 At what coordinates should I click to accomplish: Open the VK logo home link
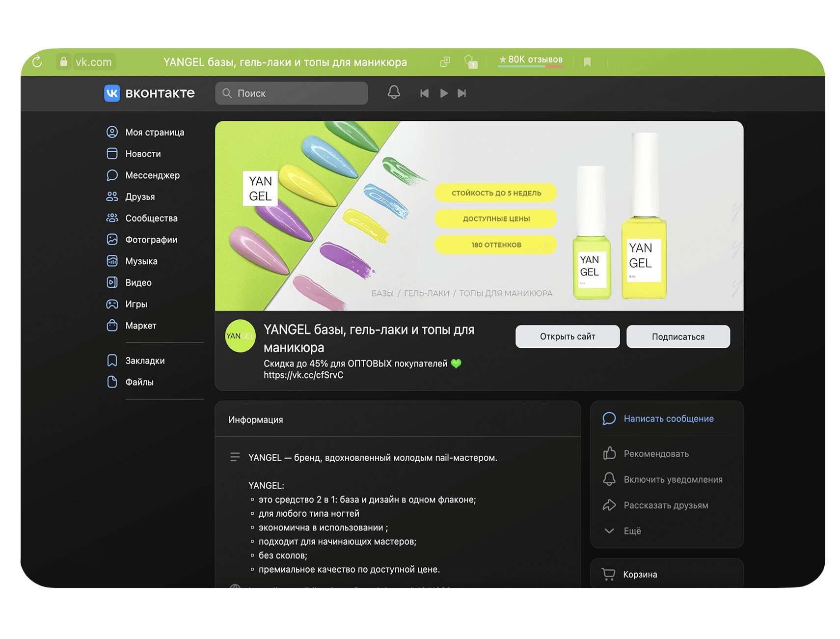click(x=149, y=93)
